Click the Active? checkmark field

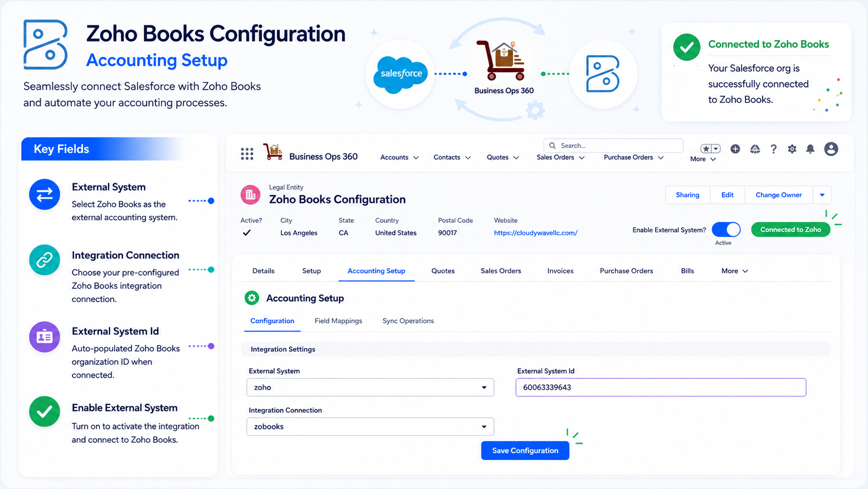click(x=247, y=233)
